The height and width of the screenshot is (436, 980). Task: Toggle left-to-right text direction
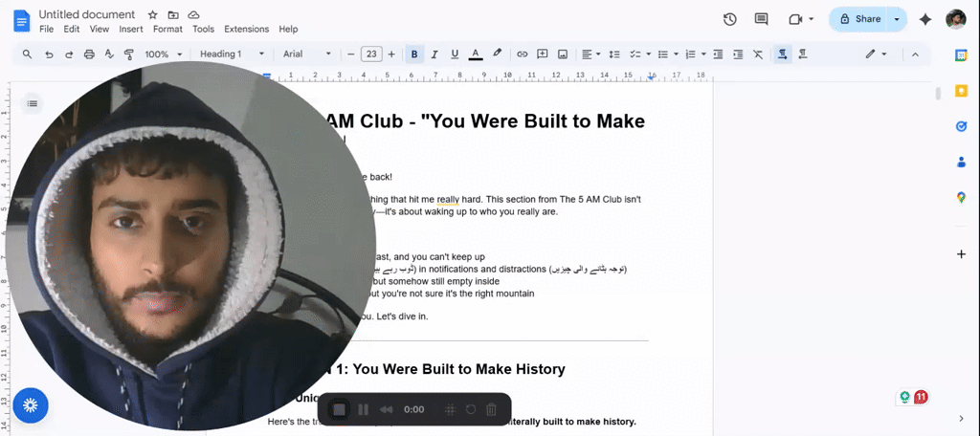tap(782, 54)
